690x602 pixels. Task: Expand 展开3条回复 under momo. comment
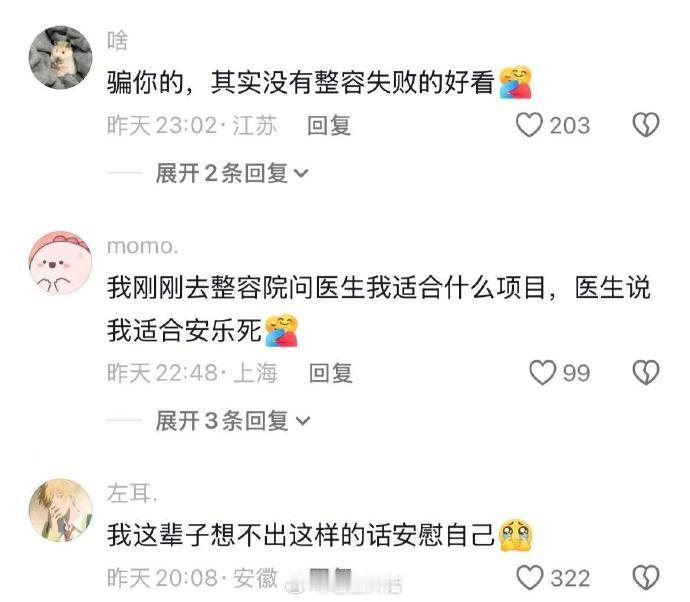(233, 421)
